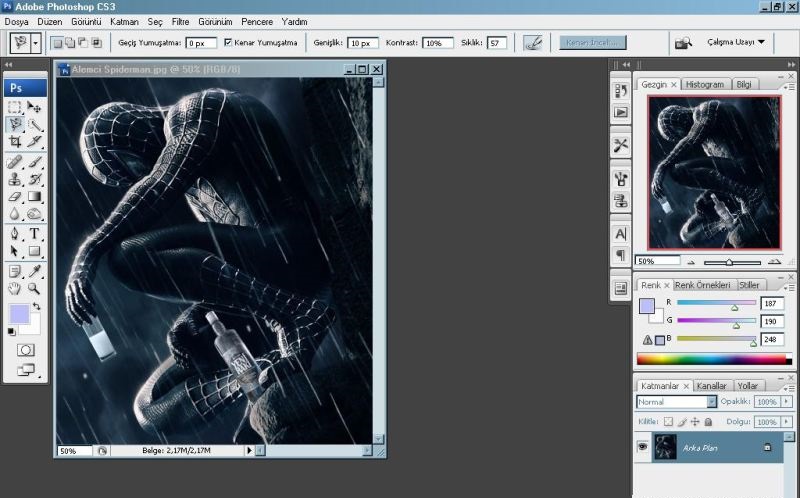Toggle pen pressure option in options bar

[533, 43]
